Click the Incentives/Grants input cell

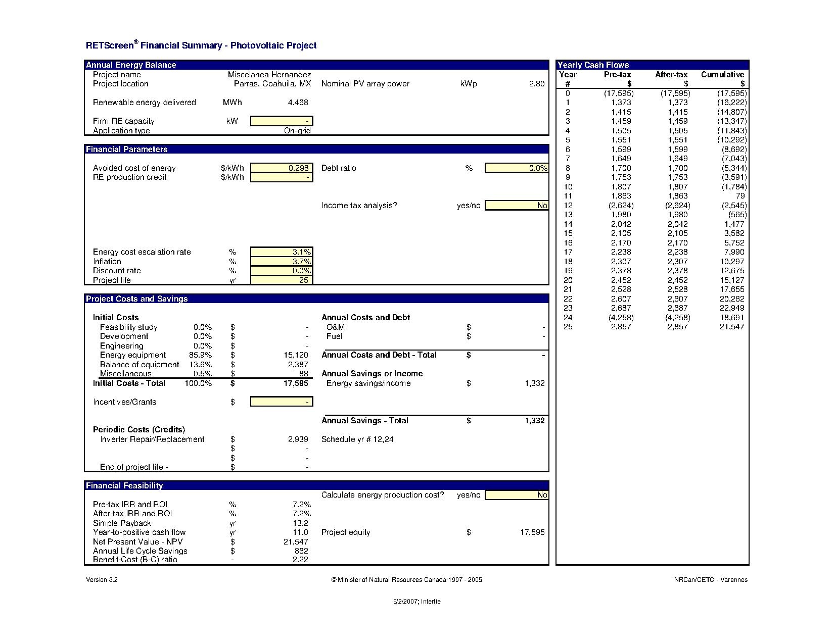[x=282, y=402]
